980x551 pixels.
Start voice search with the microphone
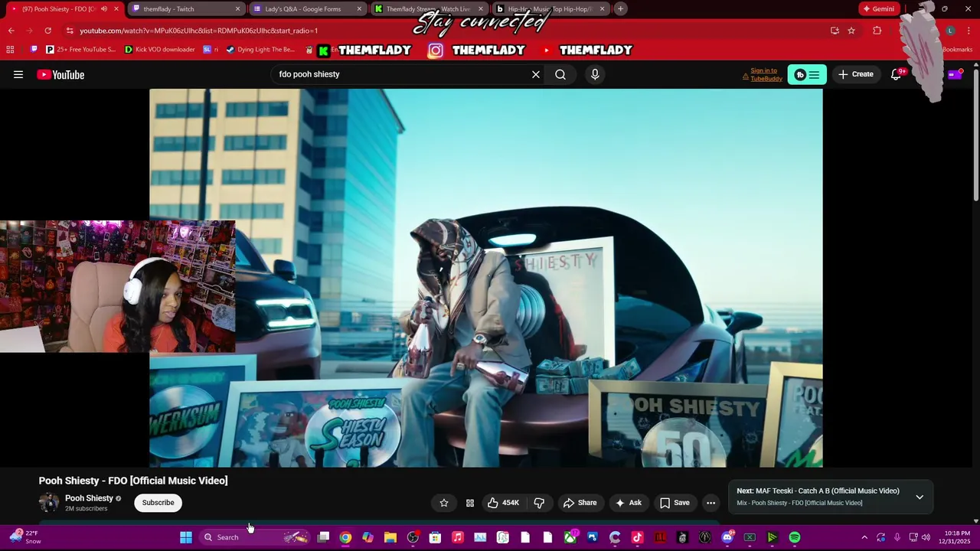[595, 74]
